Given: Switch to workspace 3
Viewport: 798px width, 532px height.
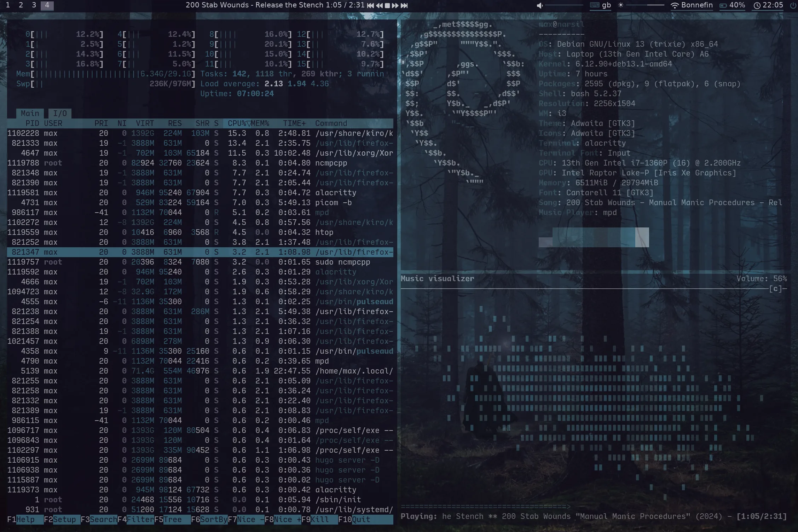Looking at the screenshot, I should click(34, 5).
